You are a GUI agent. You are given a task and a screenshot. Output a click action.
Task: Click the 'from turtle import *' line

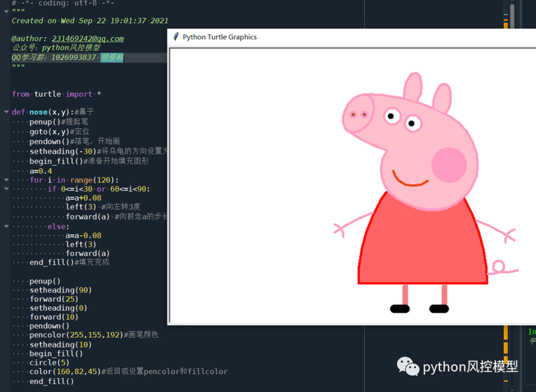[x=57, y=94]
